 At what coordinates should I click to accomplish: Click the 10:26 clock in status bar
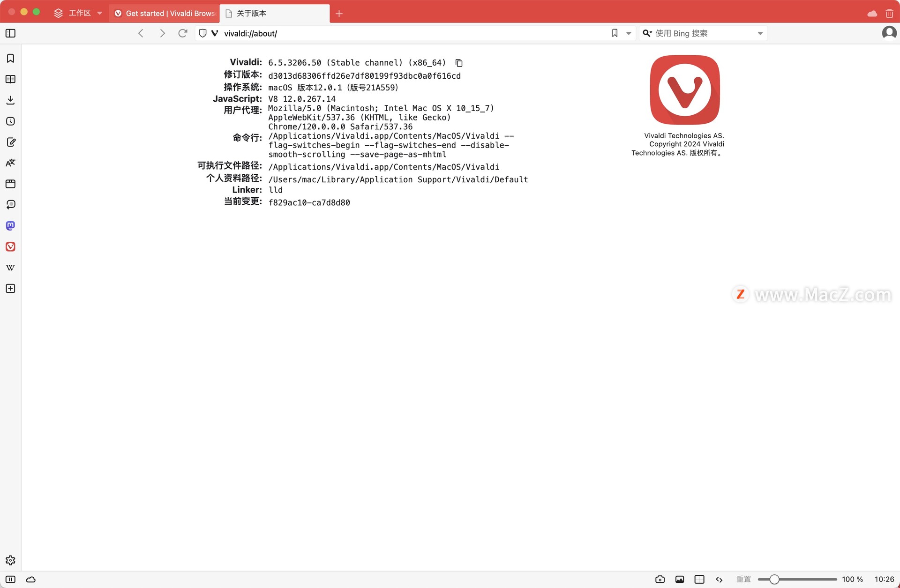(884, 580)
